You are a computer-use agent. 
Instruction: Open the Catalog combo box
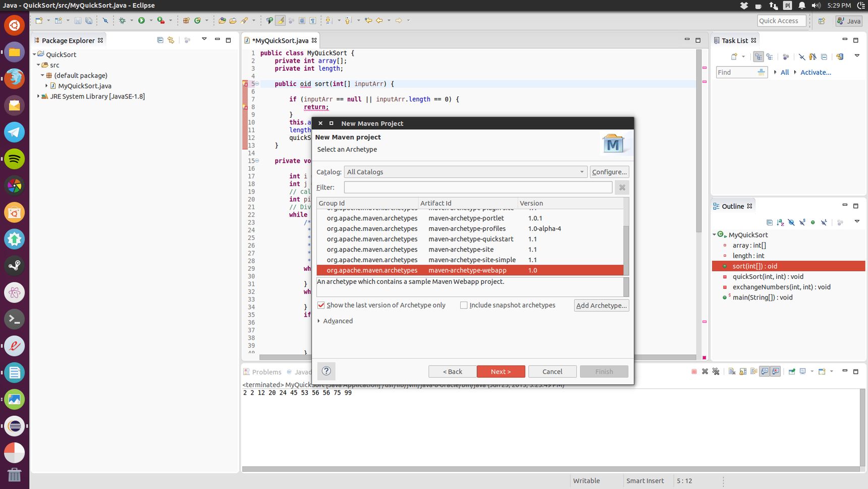tap(465, 172)
